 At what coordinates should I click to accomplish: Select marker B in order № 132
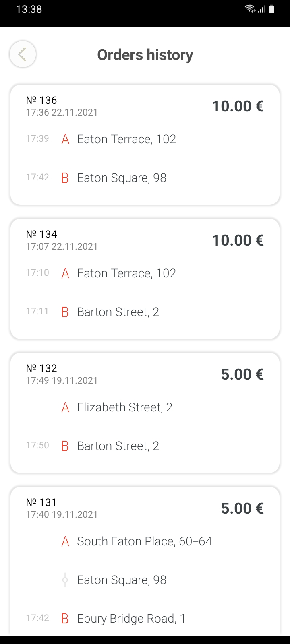pos(65,446)
